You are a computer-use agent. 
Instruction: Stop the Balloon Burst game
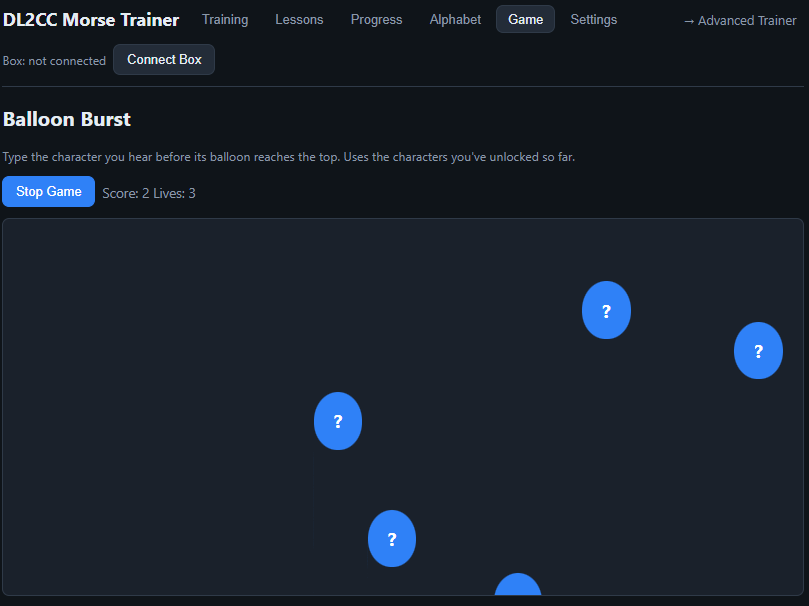pos(48,191)
